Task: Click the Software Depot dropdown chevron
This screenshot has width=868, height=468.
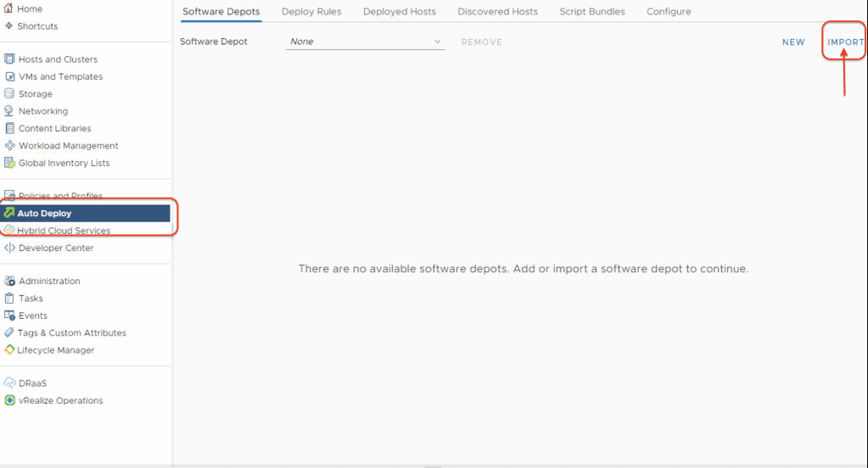Action: [437, 42]
